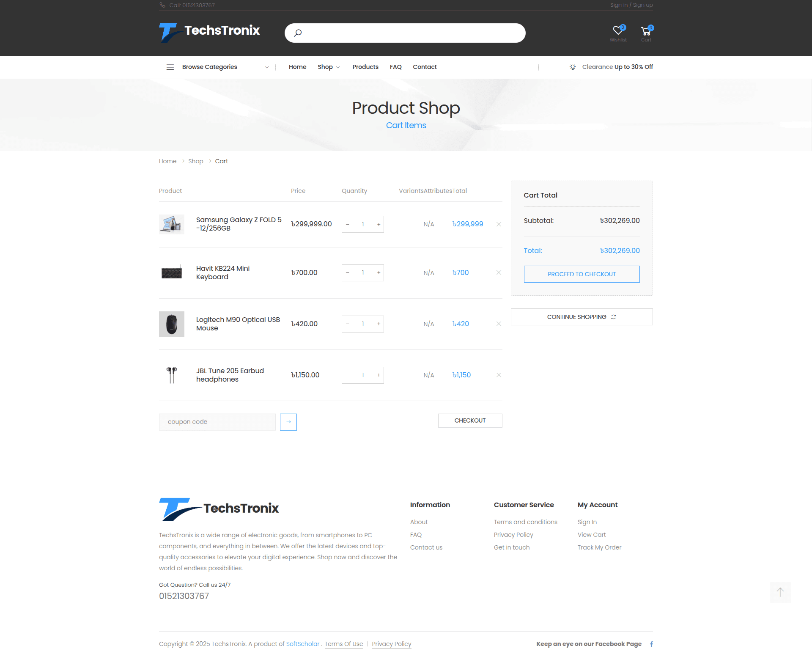Click into the coupon code field
812x657 pixels.
217,422
